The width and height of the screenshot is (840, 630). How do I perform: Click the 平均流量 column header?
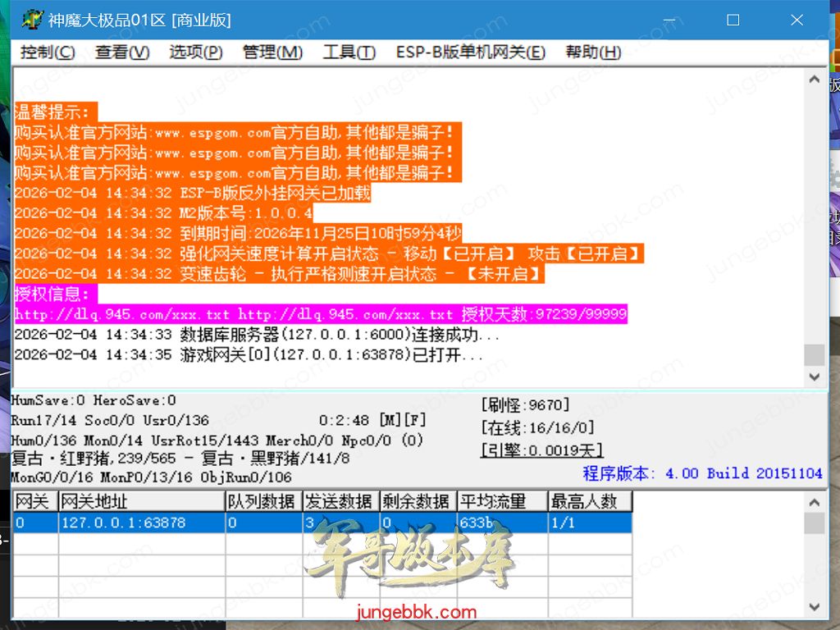[x=502, y=501]
